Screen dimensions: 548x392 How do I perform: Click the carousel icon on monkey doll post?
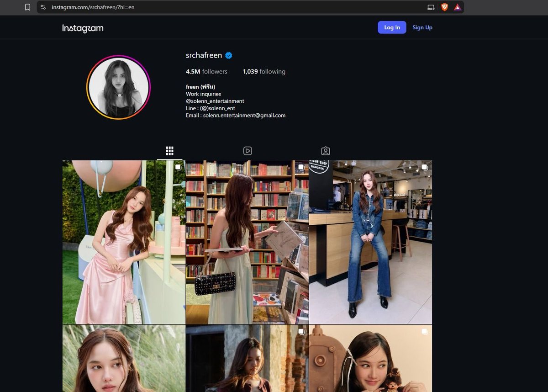[424, 332]
